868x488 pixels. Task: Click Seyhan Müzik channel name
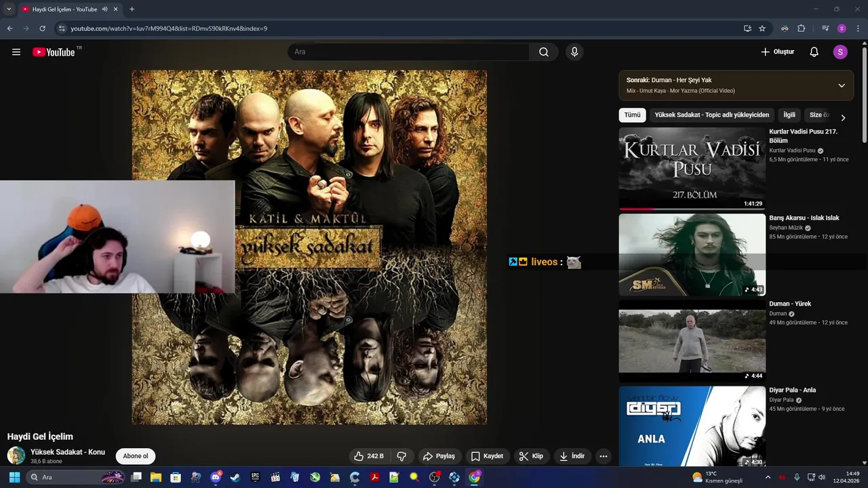click(x=786, y=228)
